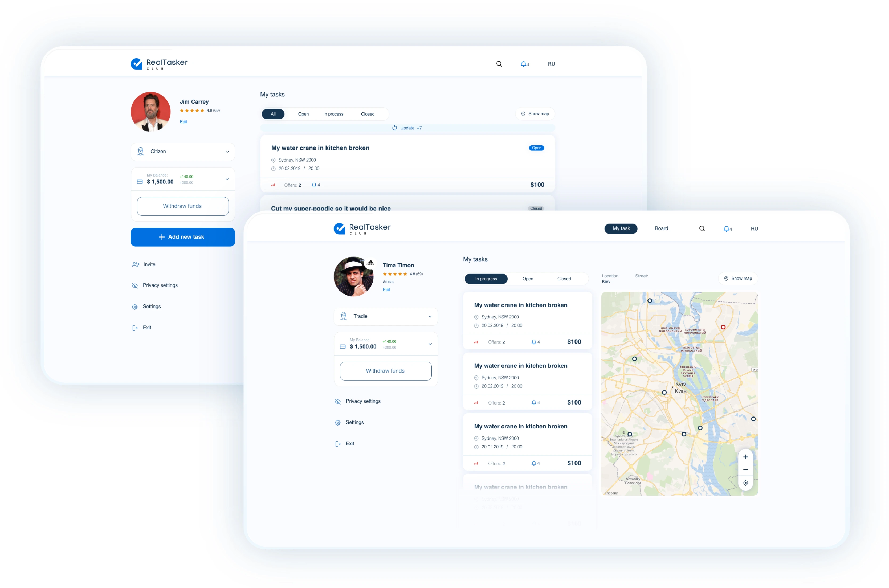Click Exit icon in Jim Carrey sidebar

tap(135, 328)
